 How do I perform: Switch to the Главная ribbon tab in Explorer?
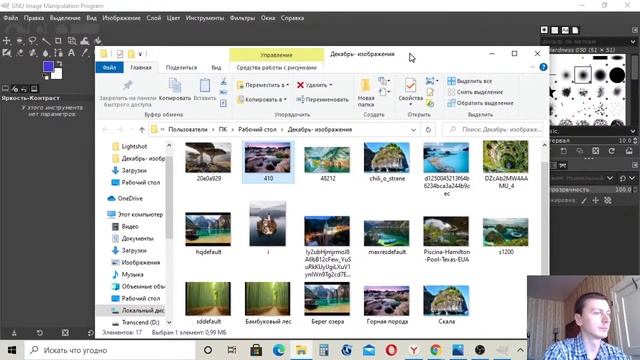pyautogui.click(x=141, y=67)
